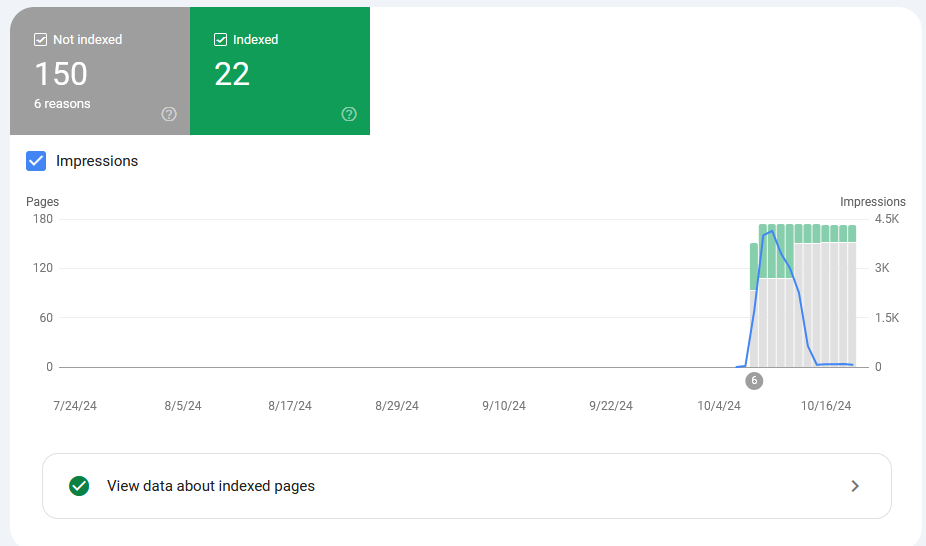Click the green check icon beside View data
The height and width of the screenshot is (546, 926).
79,486
